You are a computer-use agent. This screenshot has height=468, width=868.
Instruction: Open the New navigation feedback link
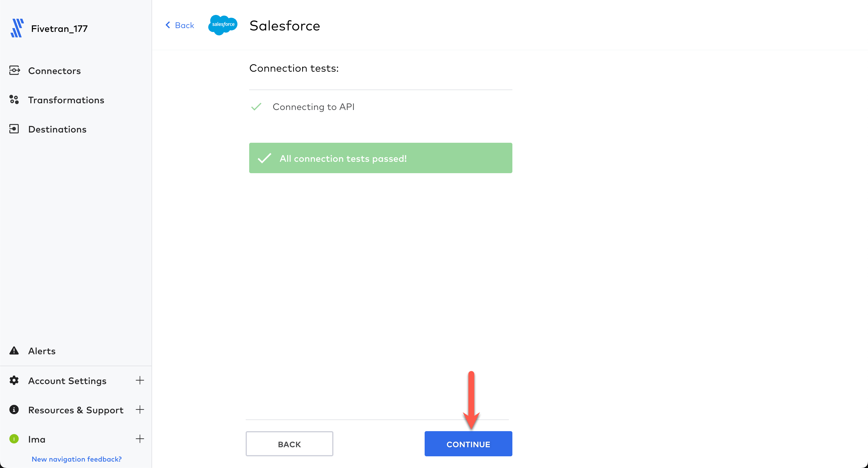77,459
